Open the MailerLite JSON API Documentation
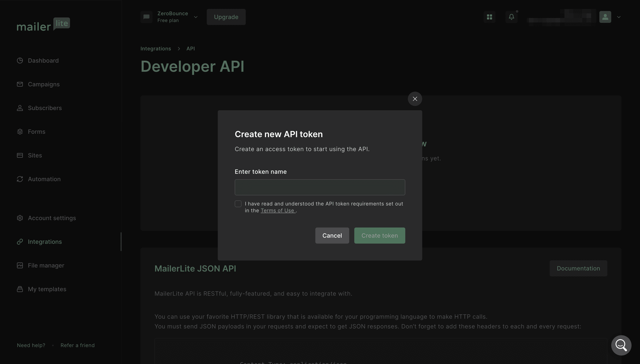This screenshot has height=364, width=640. 578,268
